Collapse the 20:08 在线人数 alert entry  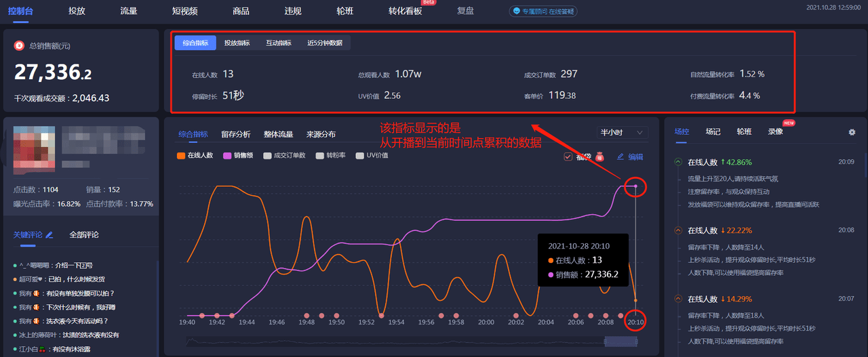point(677,230)
